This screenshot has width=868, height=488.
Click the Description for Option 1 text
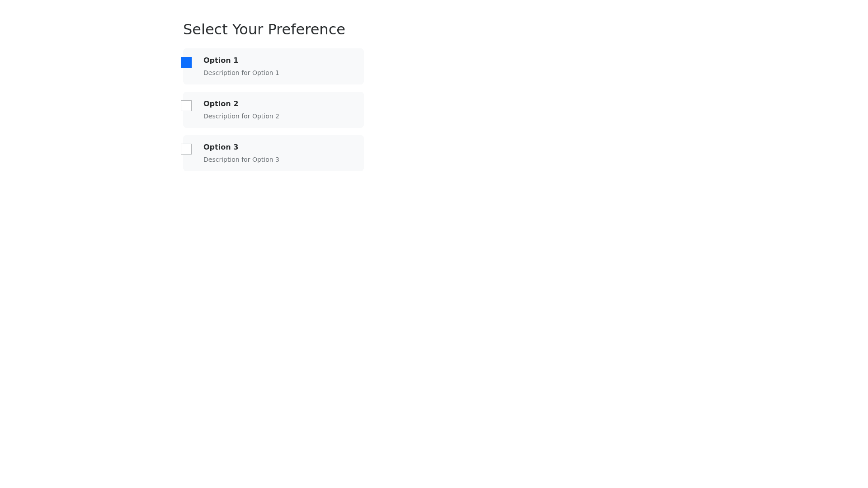[241, 73]
